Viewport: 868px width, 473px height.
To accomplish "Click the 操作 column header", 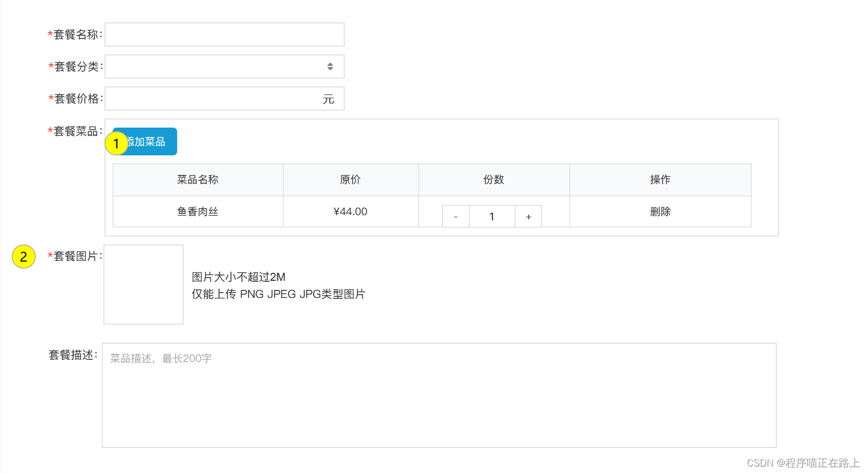I will (x=660, y=179).
